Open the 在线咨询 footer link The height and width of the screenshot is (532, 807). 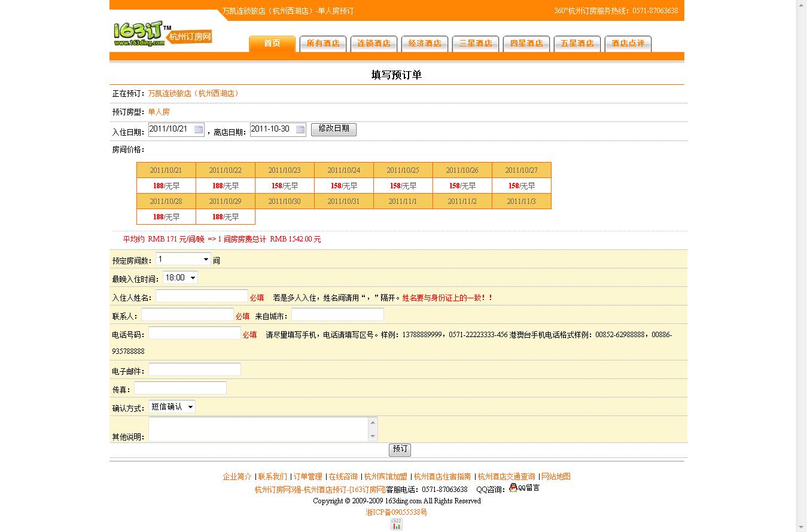pos(343,477)
